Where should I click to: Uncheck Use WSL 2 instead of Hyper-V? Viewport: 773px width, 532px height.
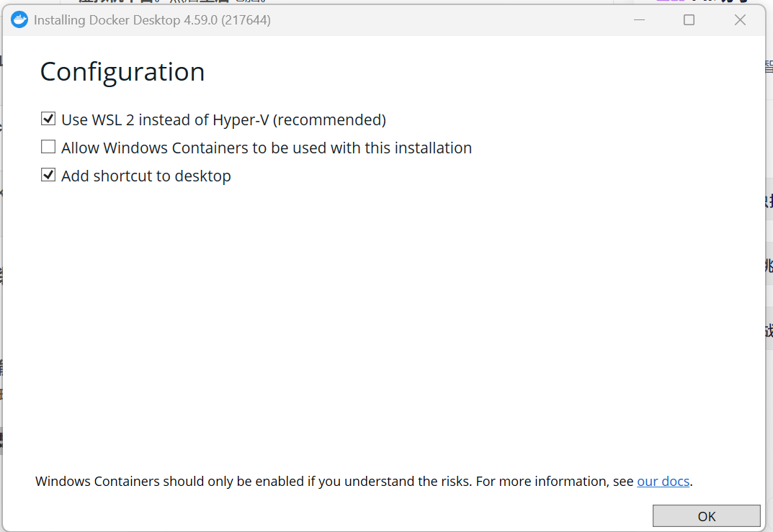(48, 119)
